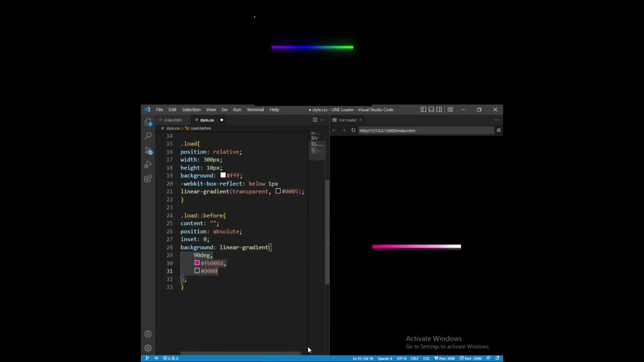Click the notifications bell in status bar

[x=497, y=358]
